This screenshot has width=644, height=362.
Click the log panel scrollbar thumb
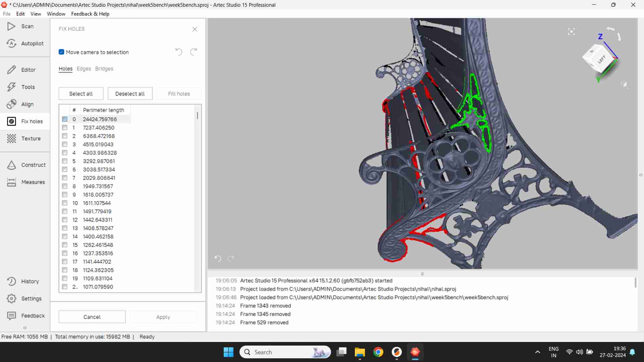pyautogui.click(x=635, y=283)
